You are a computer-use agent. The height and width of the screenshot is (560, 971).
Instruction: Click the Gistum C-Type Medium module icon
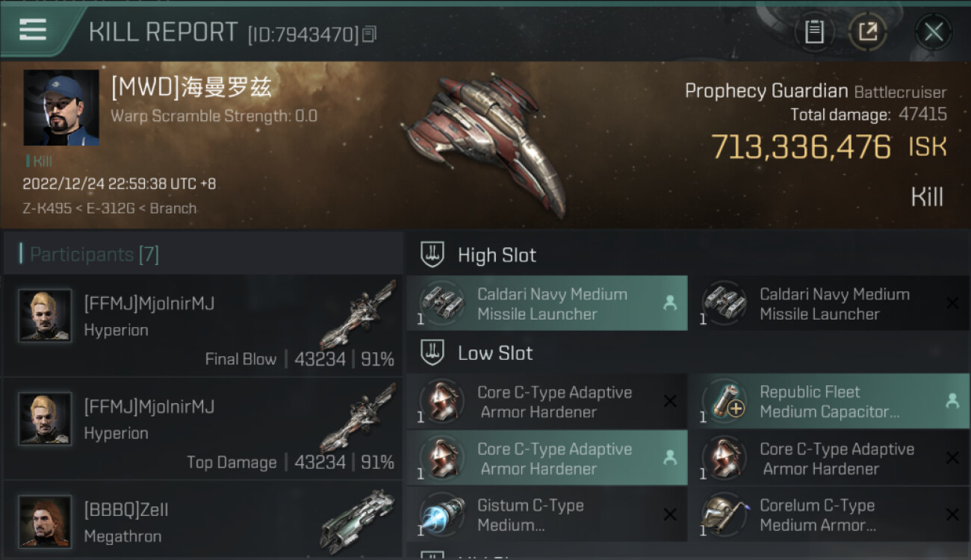tap(442, 514)
